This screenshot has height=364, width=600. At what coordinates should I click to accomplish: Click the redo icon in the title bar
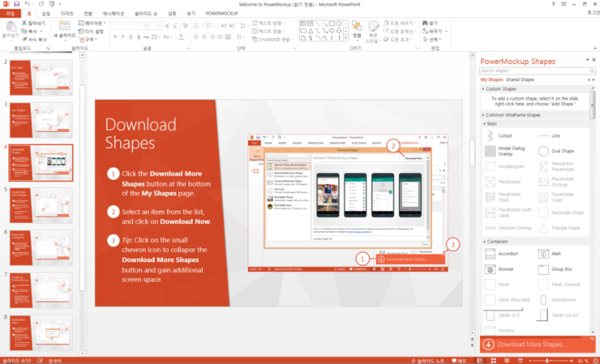point(41,4)
